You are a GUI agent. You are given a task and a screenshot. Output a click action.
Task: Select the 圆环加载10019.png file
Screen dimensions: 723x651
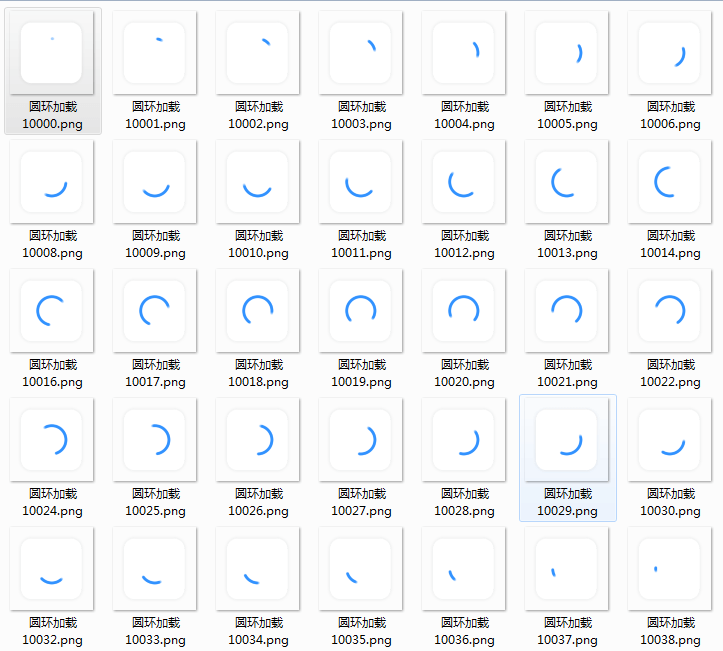coord(361,310)
